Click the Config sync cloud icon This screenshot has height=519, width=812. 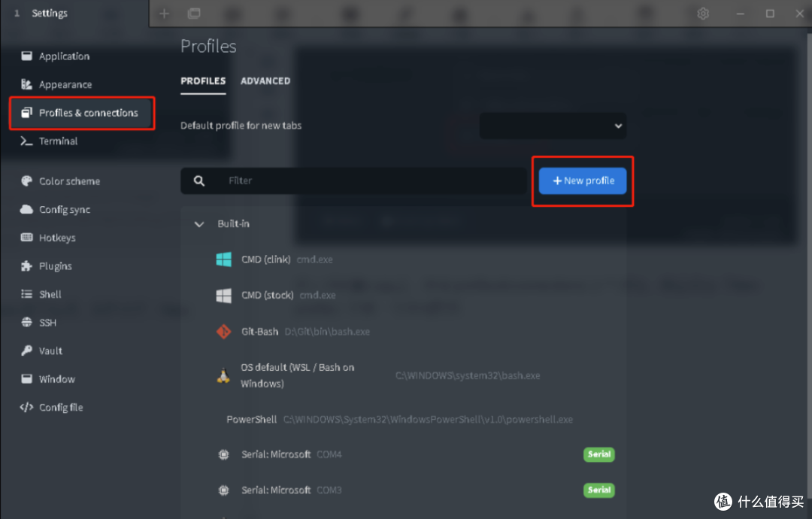click(26, 209)
